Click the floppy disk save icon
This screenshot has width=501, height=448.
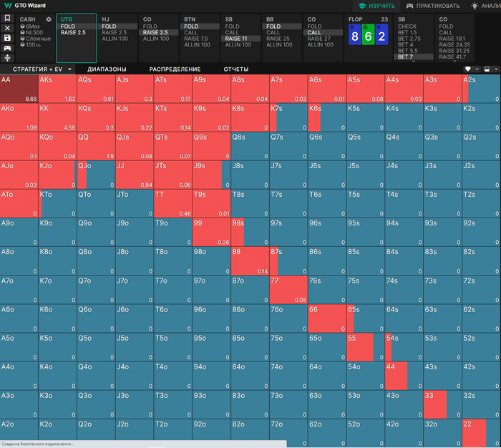7,38
